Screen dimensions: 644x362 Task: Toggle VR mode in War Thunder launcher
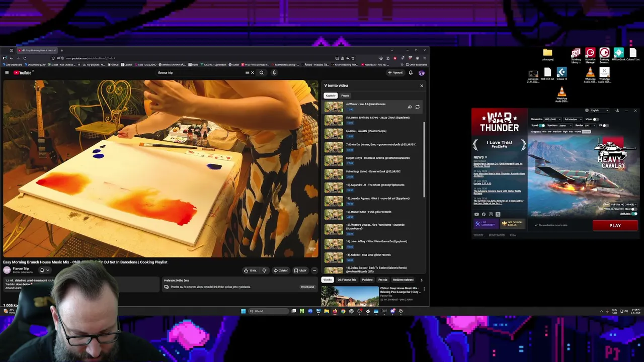(x=605, y=126)
